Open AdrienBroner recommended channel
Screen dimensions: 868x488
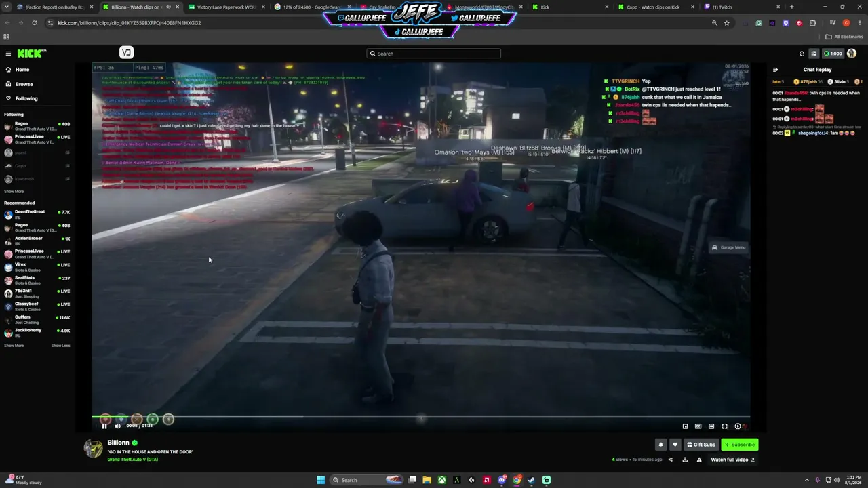(37, 241)
